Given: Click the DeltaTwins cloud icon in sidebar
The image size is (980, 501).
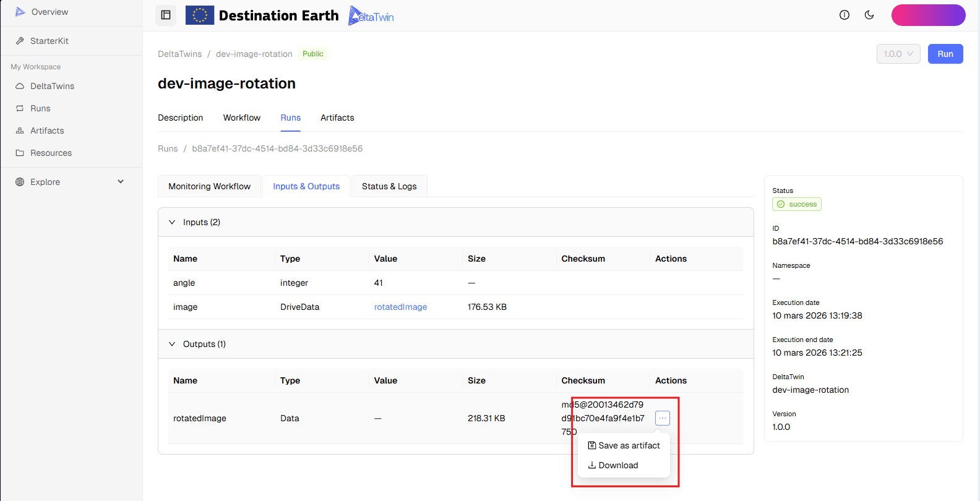Looking at the screenshot, I should pos(20,86).
